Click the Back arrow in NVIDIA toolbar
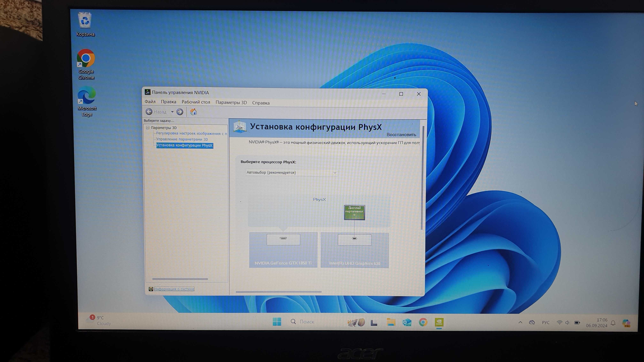644x362 pixels. pyautogui.click(x=149, y=112)
